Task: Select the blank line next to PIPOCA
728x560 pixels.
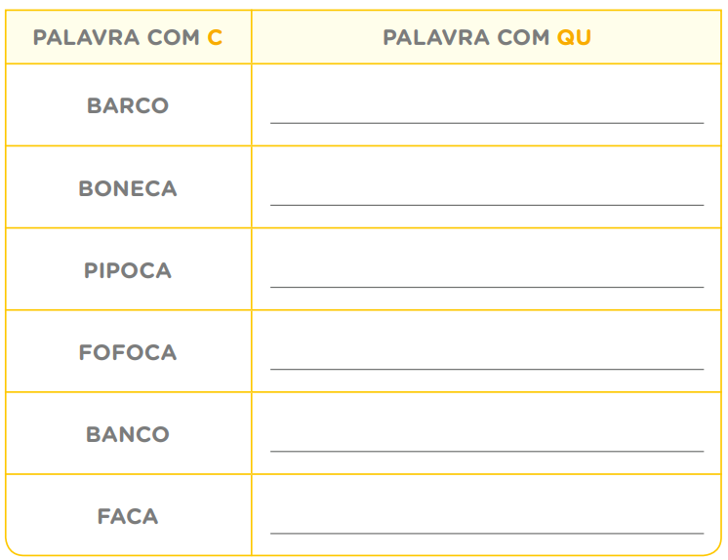Action: coord(487,287)
